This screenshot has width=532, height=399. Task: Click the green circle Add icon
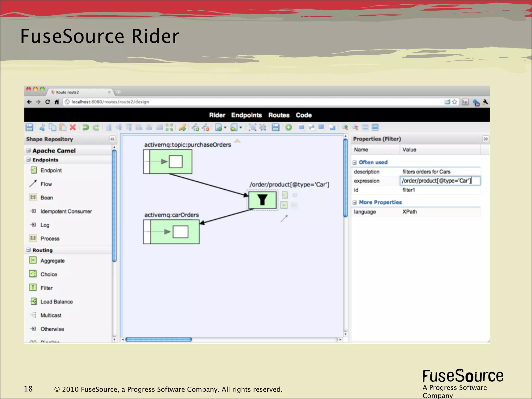(288, 127)
